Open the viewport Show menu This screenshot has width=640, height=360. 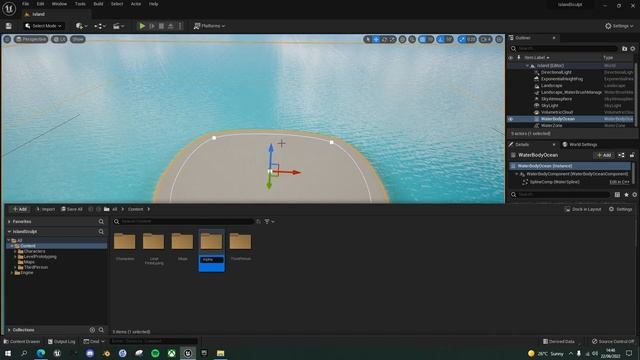[x=78, y=39]
